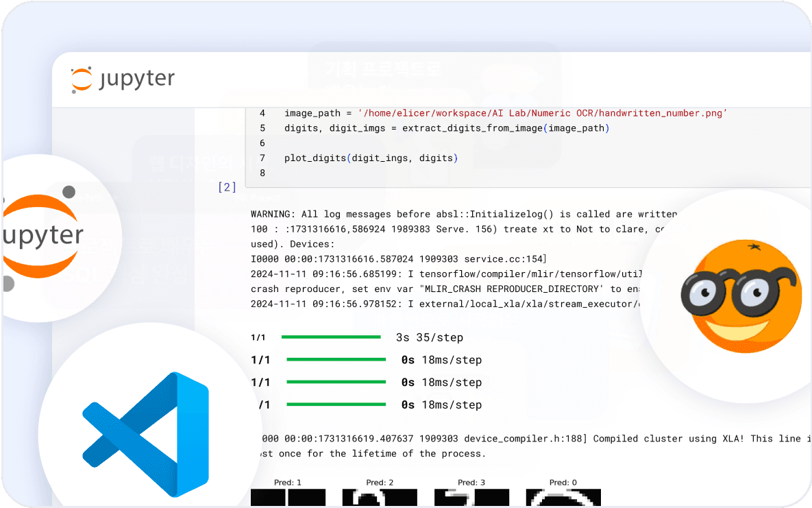
Task: Open the digit image under Pred: 0
Action: [563, 498]
